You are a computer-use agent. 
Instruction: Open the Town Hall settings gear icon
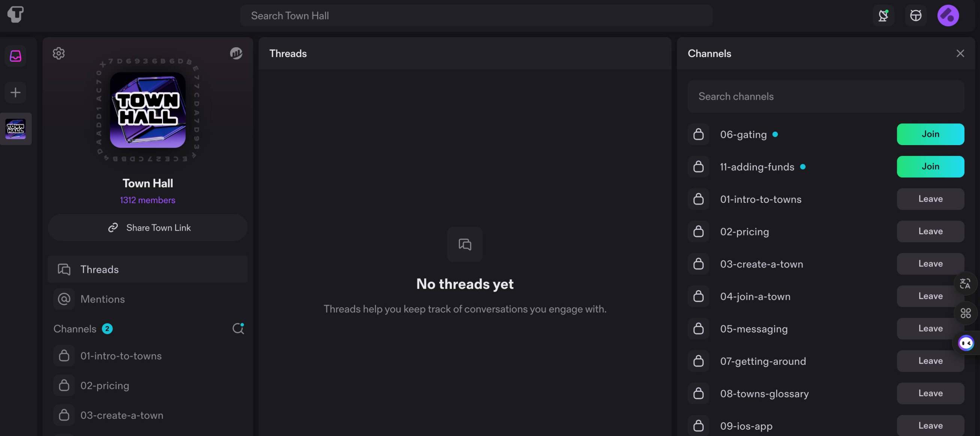tap(59, 53)
